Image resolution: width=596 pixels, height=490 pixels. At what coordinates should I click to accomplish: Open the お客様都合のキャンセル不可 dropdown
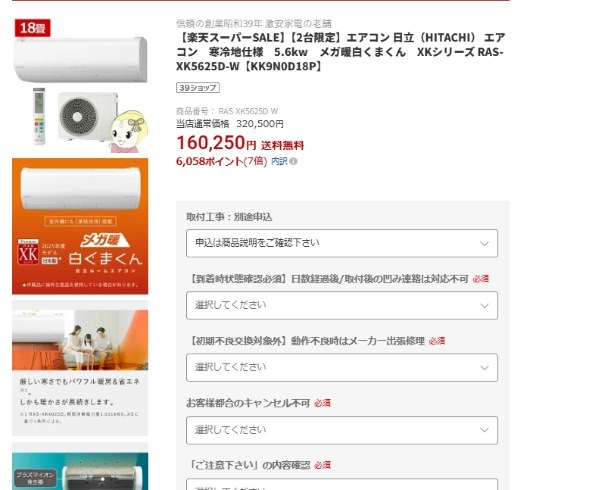[x=342, y=430]
